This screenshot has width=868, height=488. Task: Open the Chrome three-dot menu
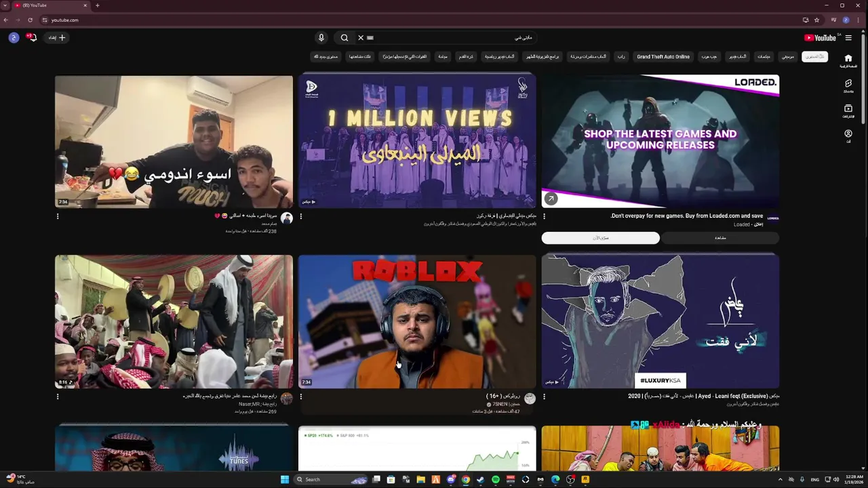tap(859, 20)
